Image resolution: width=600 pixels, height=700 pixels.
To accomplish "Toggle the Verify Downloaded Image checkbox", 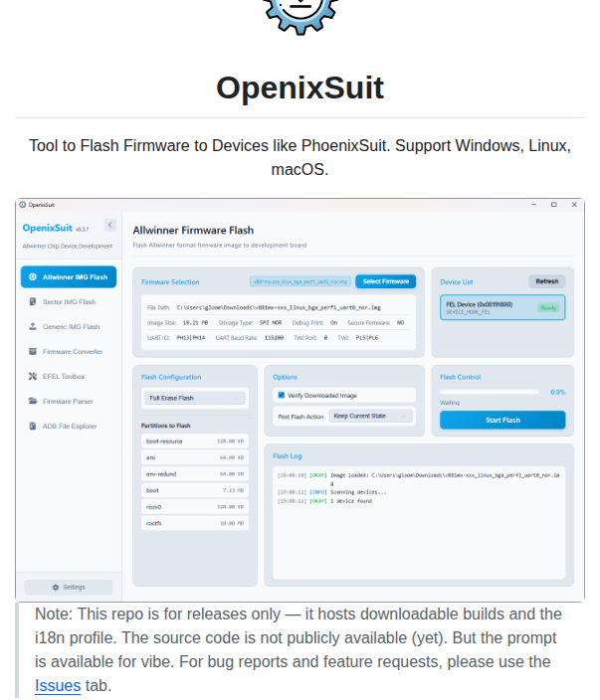I will [282, 395].
